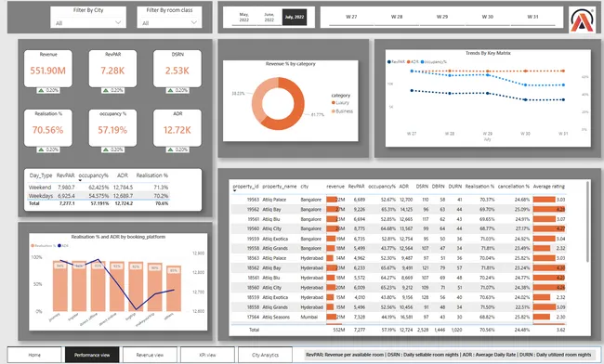Open the Filter By room class dropdown
Image resolution: width=604 pixels, height=364 pixels.
point(169,22)
